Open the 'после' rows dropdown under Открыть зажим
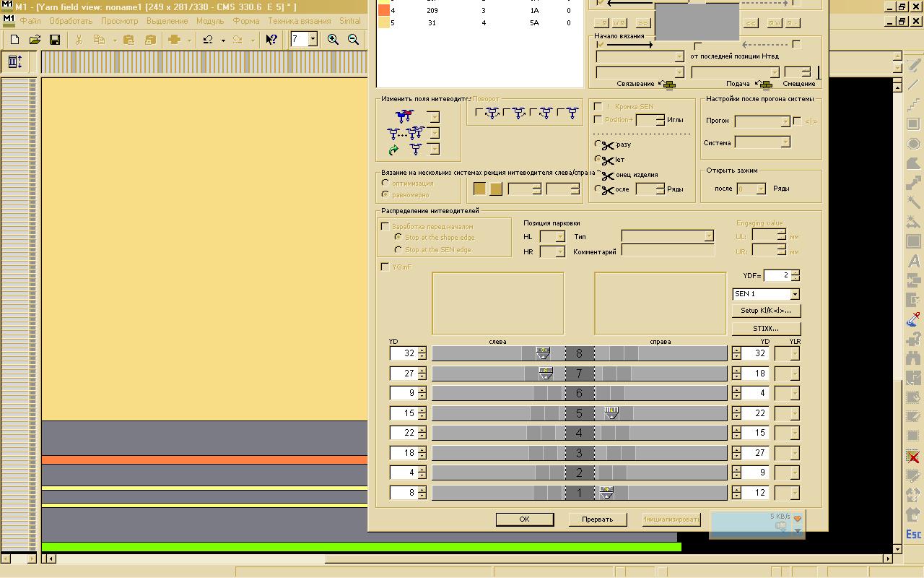The width and height of the screenshot is (924, 578). 760,189
